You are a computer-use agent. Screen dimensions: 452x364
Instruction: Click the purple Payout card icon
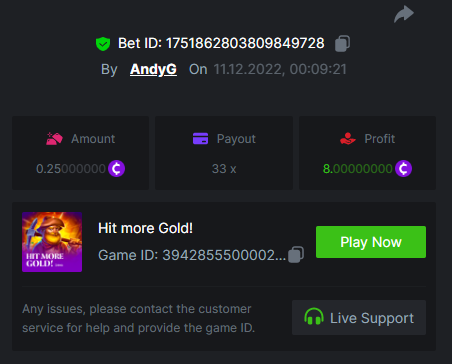click(200, 139)
